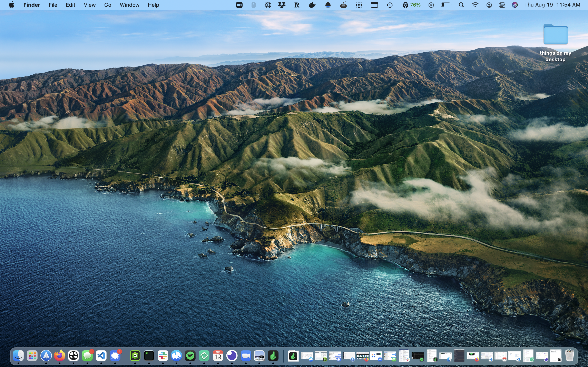Click the date and time display
Viewport: 588px width, 367px height.
point(552,5)
